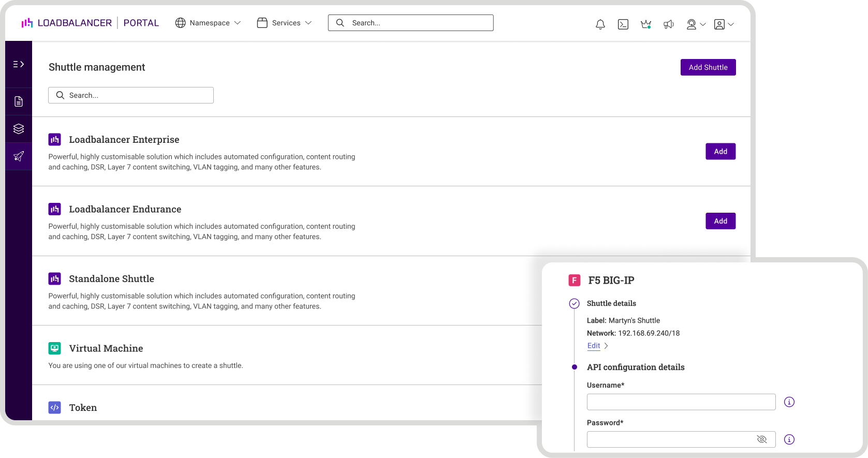Click the Standalone Shuttle icon
Screen dimensions: 868x458
[55, 279]
